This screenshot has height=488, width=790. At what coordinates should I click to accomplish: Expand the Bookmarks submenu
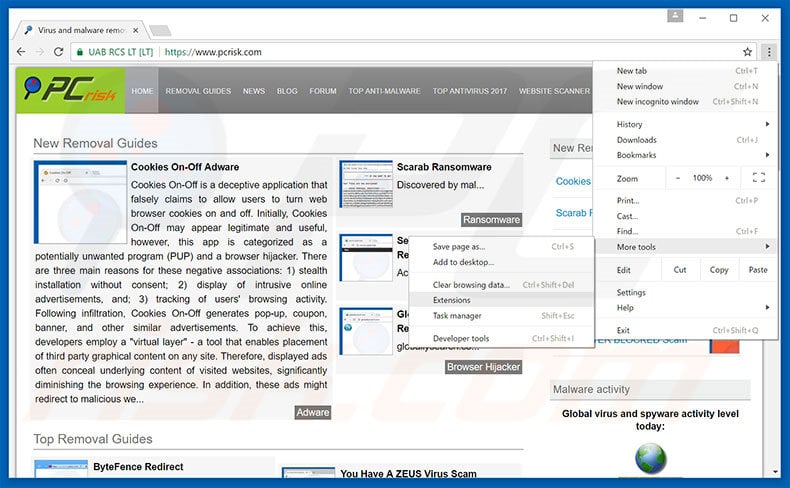[685, 155]
